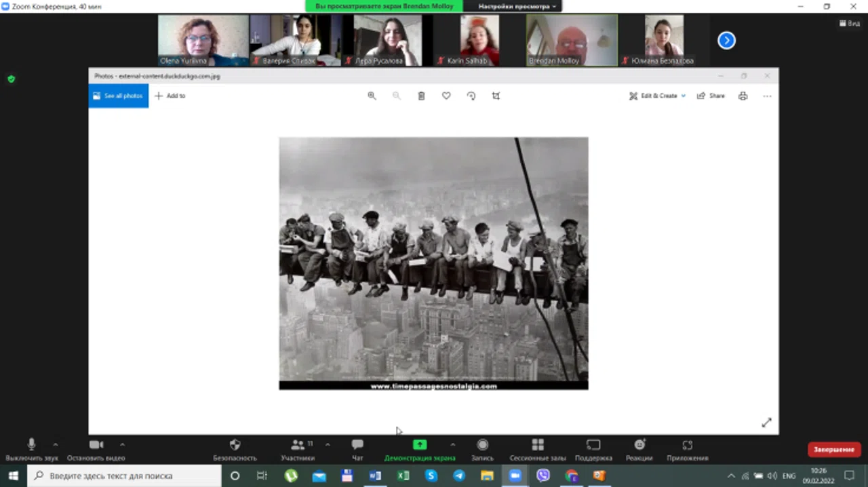Click Share in Photos toolbar
Screen dimensions: 868x487
711,96
